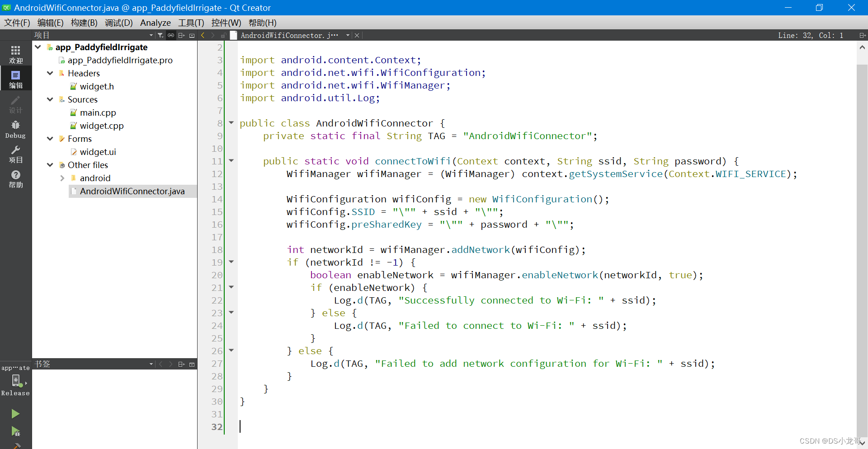The width and height of the screenshot is (868, 449).
Task: Expand the android folder
Action: pyautogui.click(x=62, y=178)
